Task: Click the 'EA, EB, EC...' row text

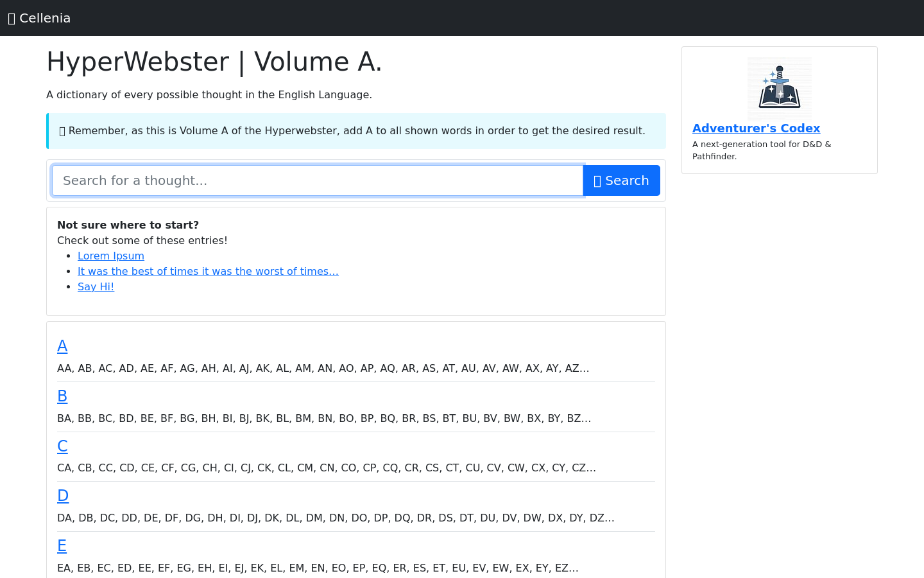Action: (318, 568)
